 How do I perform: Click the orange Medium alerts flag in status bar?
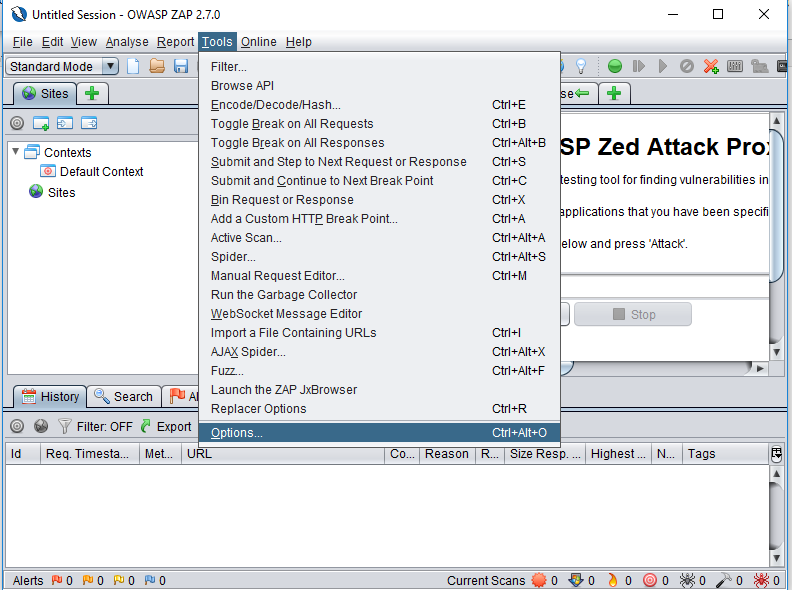[x=87, y=580]
